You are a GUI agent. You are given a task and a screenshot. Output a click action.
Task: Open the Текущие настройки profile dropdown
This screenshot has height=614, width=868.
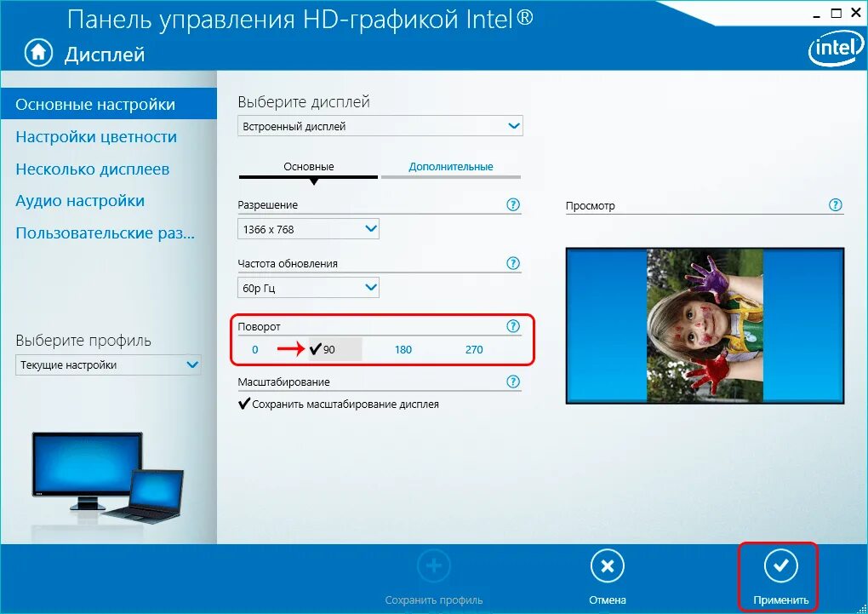(x=108, y=364)
